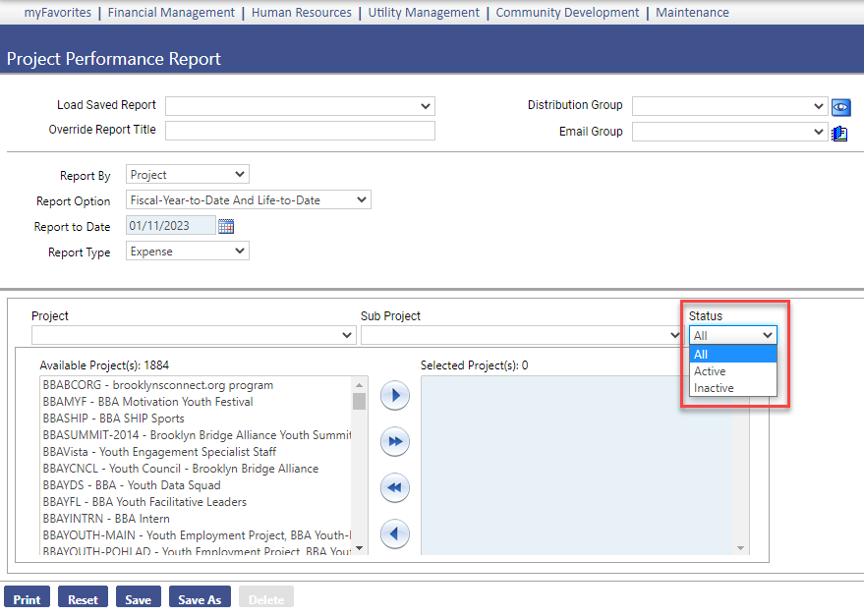Click the Distribution Group view eye icon
This screenshot has width=864, height=616.
(840, 106)
